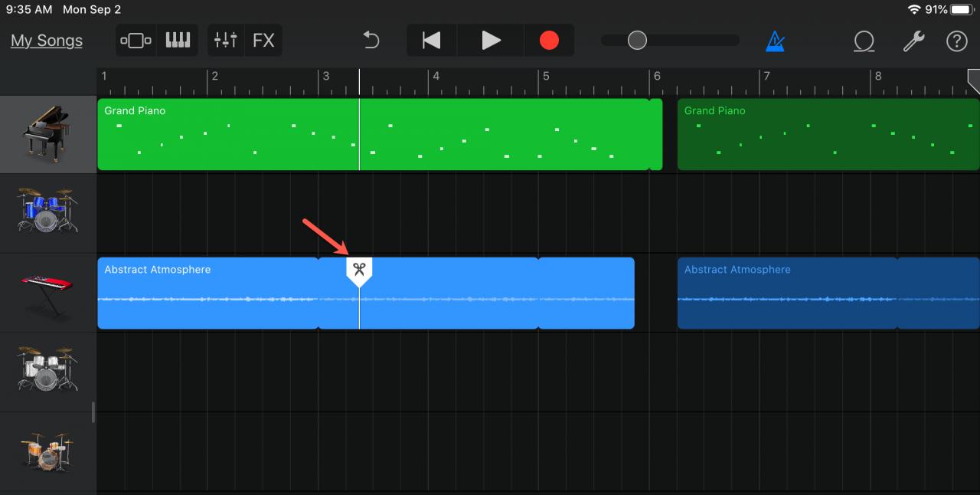This screenshot has height=495, width=980.
Task: Open the FX effects panel
Action: click(263, 40)
